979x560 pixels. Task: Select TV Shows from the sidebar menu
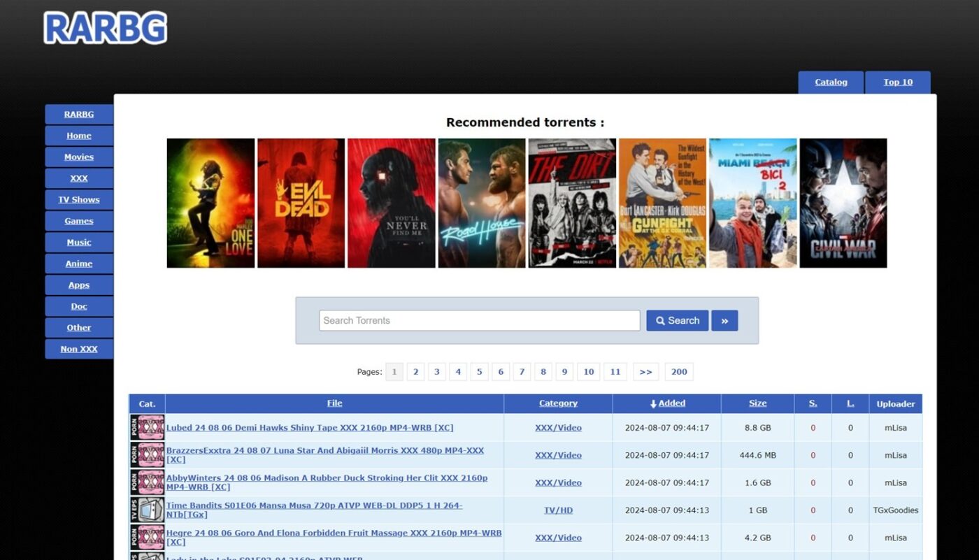(79, 200)
